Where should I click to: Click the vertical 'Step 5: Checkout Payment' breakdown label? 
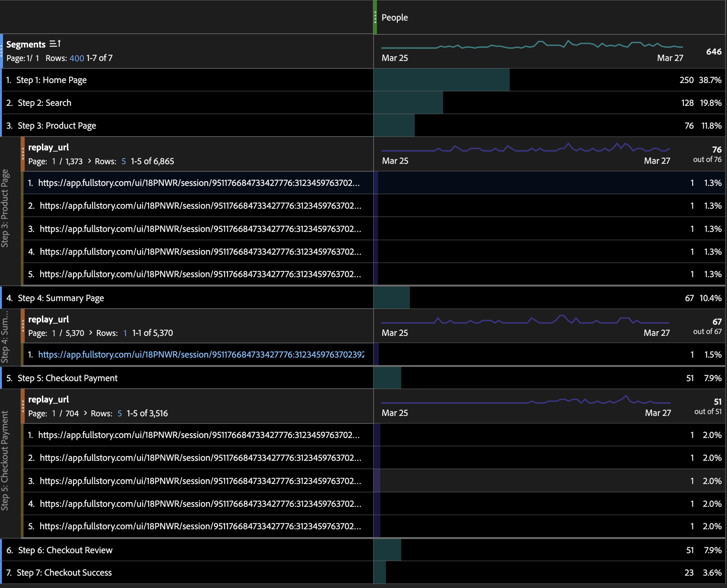pos(5,460)
